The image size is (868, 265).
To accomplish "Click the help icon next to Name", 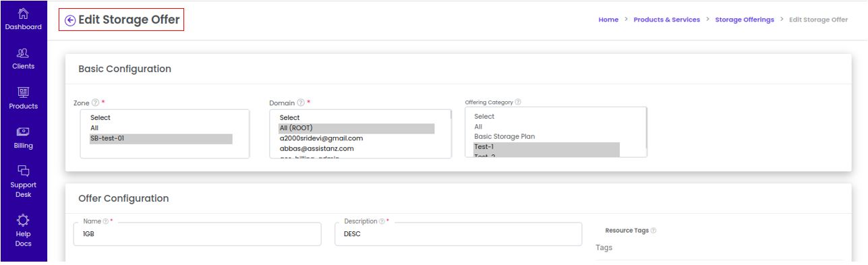I will (106, 221).
